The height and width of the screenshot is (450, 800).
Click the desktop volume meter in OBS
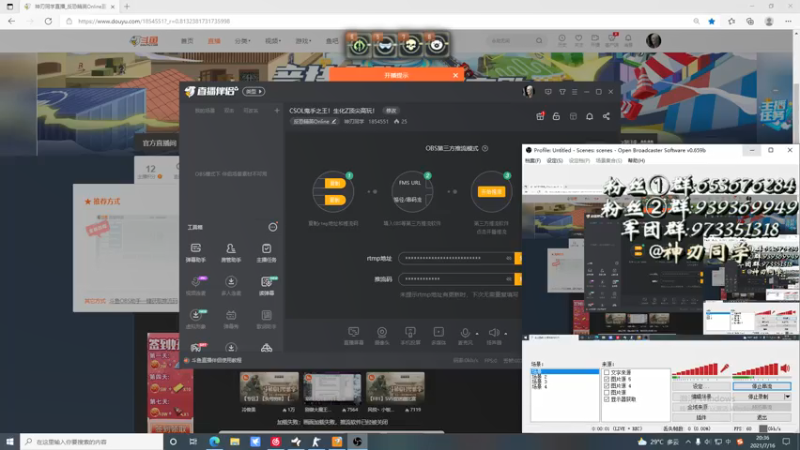tap(756, 370)
